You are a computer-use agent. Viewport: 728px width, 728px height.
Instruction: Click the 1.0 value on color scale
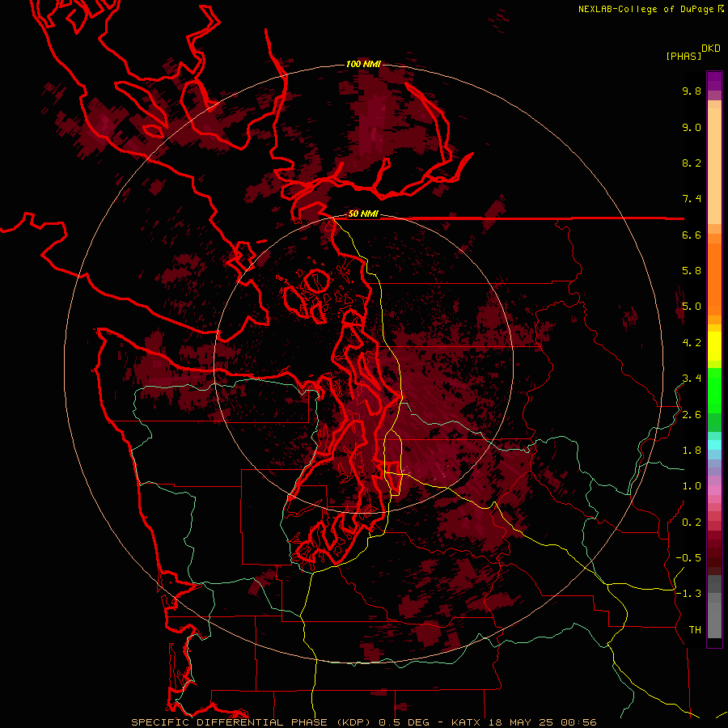692,486
